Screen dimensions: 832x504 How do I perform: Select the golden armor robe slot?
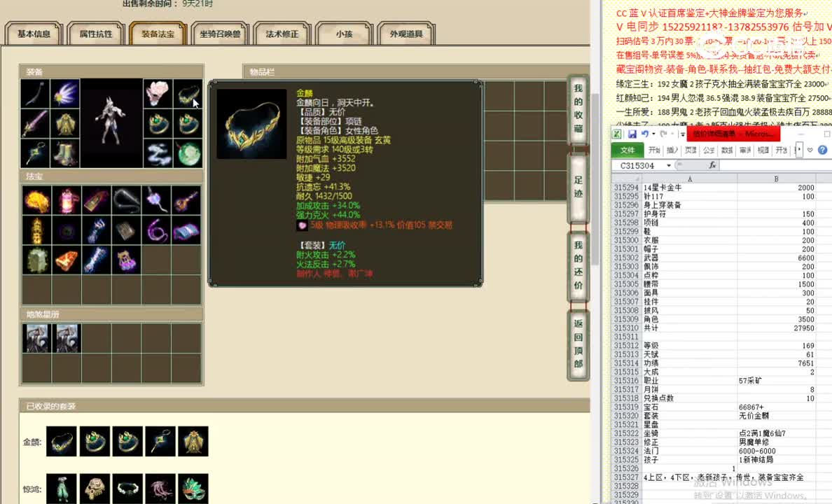66,124
